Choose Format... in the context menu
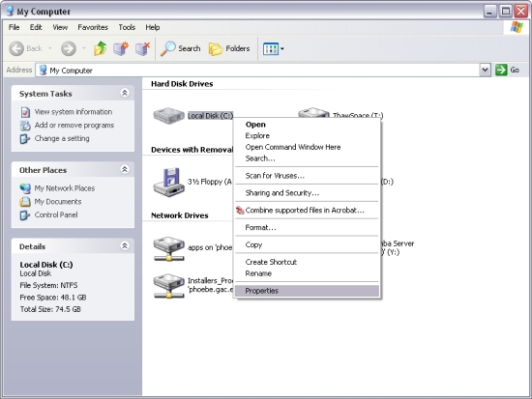The height and width of the screenshot is (399, 532). tap(307, 227)
